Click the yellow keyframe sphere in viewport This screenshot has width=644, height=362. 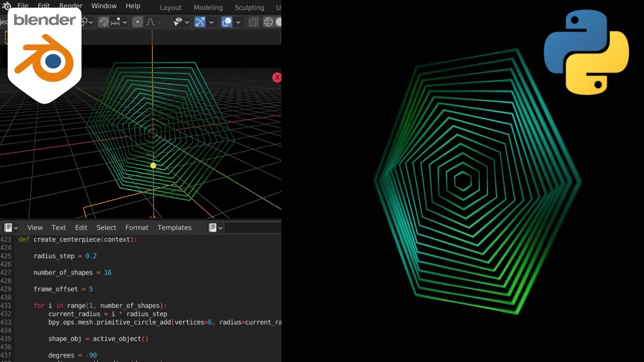[153, 165]
